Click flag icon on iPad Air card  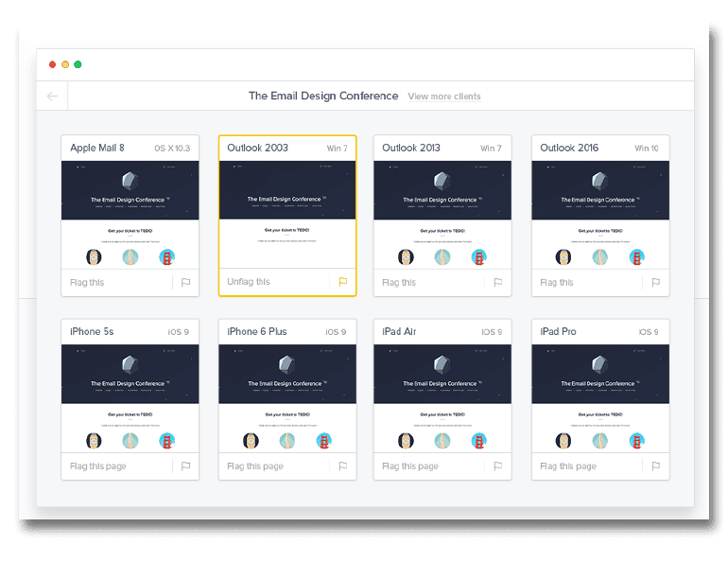click(497, 465)
